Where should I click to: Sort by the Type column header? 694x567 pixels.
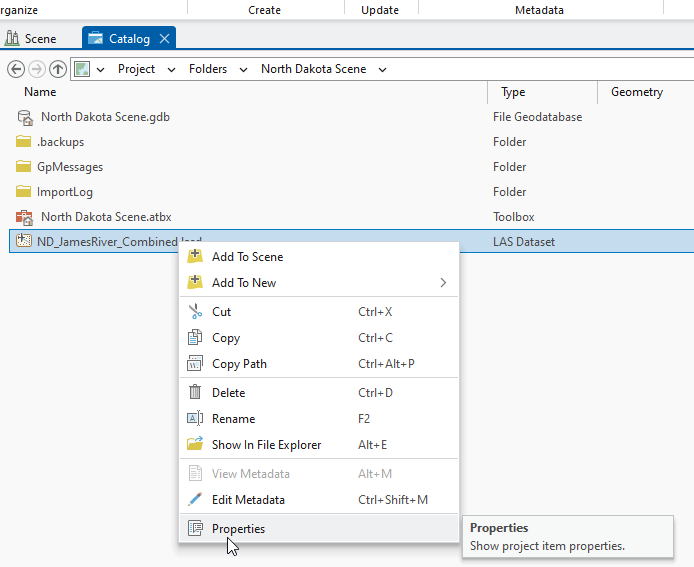click(513, 92)
